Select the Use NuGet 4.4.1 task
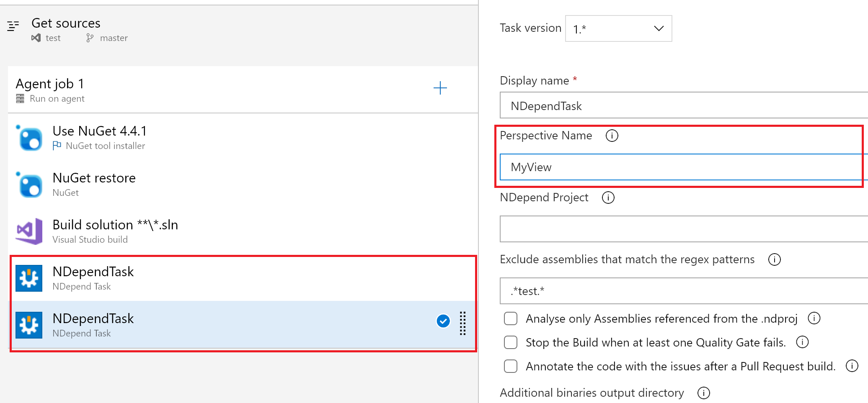This screenshot has width=868, height=403. point(243,138)
